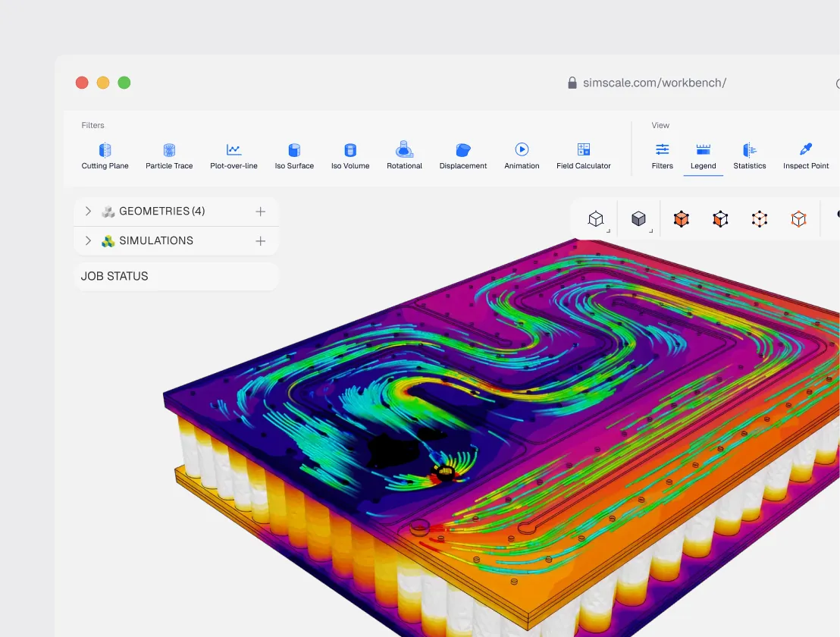The width and height of the screenshot is (840, 637).
Task: Add a Particle Trace filter
Action: pos(169,156)
